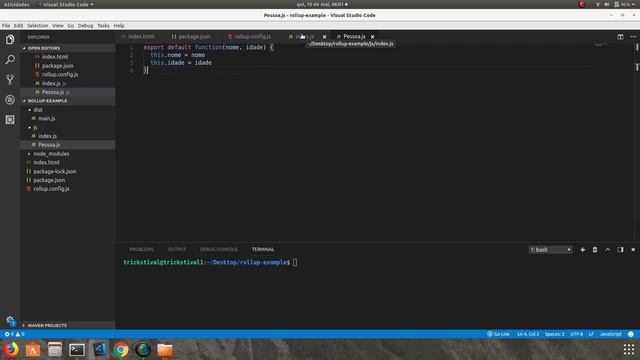This screenshot has width=640, height=360.
Task: Open the Visual Studio Code app menu
Action: point(65,4)
